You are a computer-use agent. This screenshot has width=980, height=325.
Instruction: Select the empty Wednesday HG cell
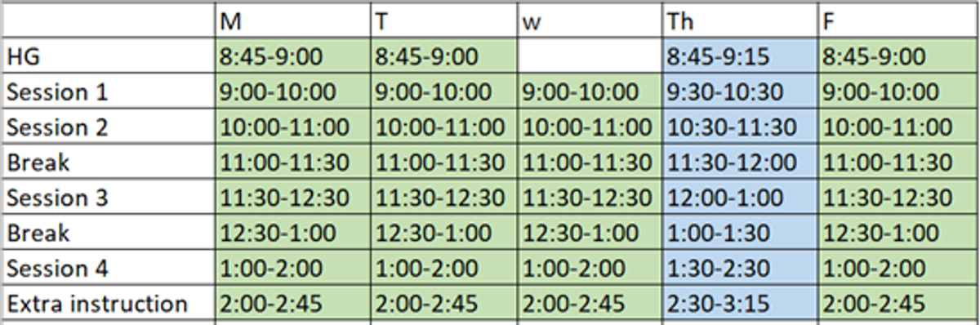[590, 57]
